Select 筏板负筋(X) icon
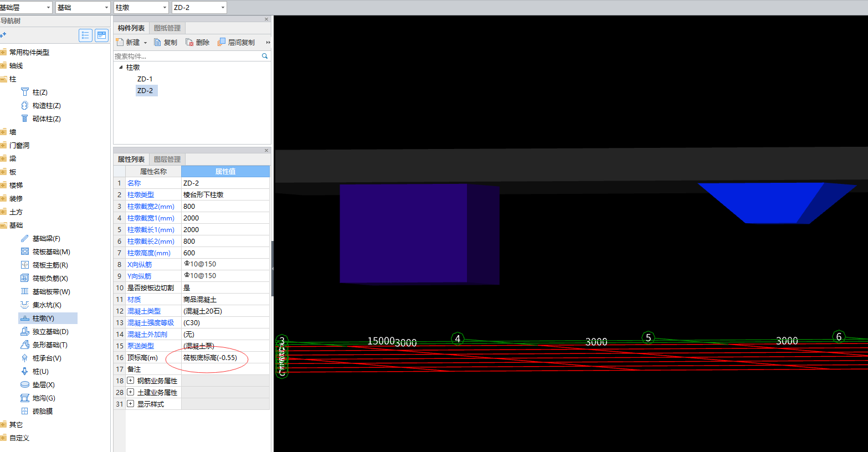 [x=24, y=278]
